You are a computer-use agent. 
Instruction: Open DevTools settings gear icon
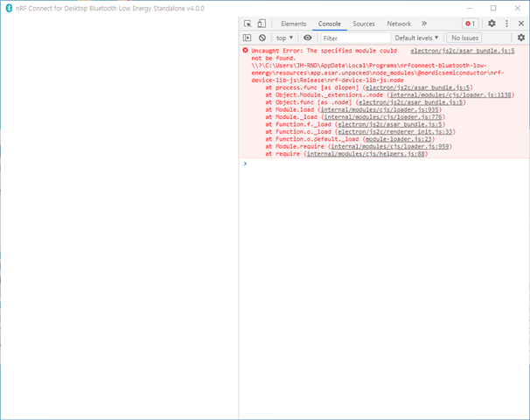492,24
